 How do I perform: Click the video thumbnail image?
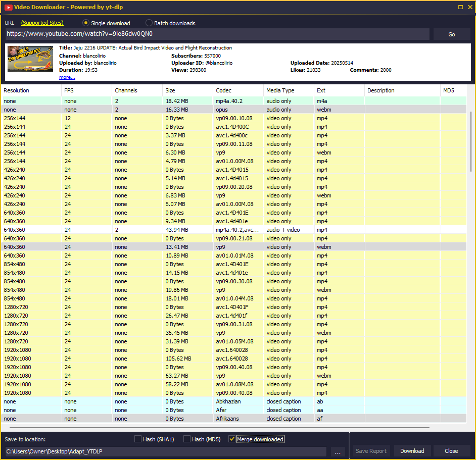30,59
